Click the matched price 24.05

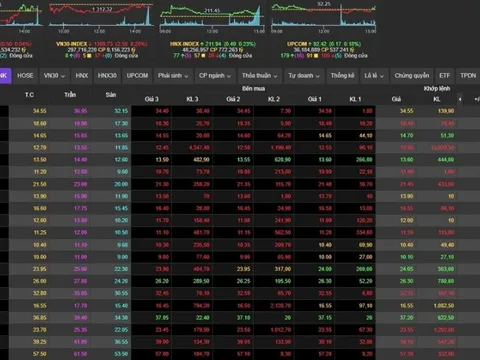(407, 269)
